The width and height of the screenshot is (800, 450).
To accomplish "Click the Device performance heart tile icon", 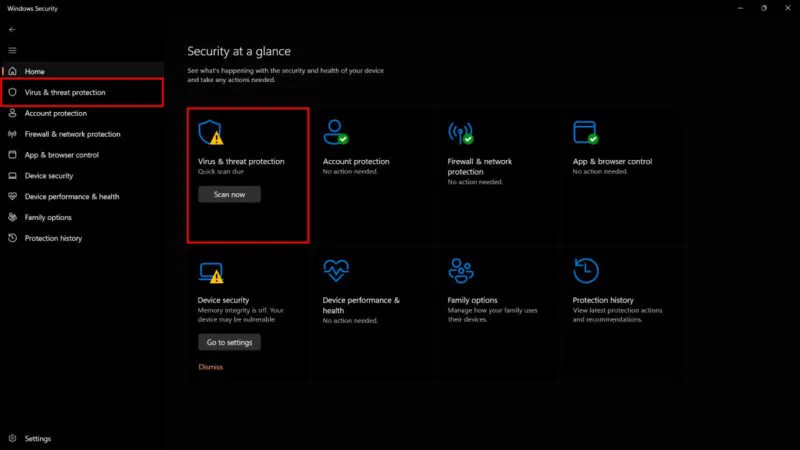I will click(x=336, y=270).
